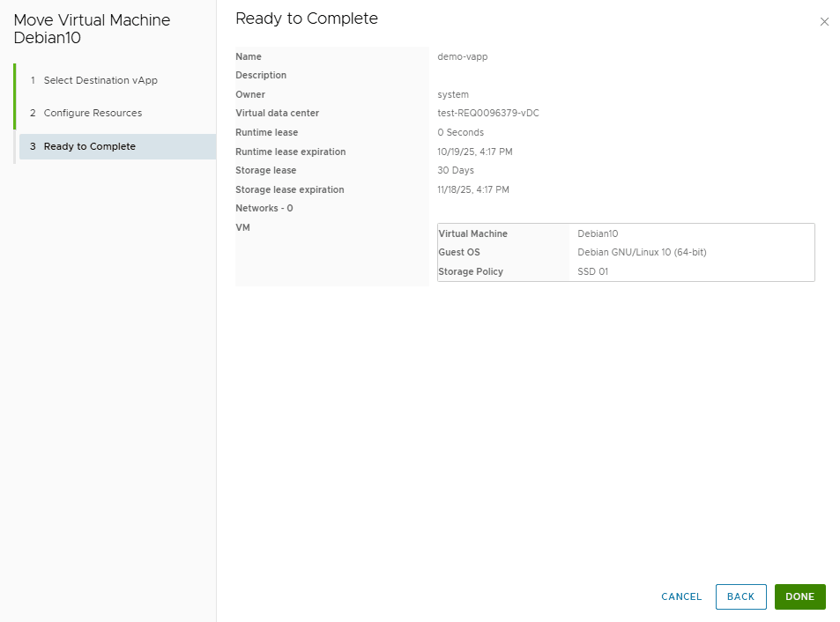Click the system owner value
The width and height of the screenshot is (840, 622).
click(453, 94)
